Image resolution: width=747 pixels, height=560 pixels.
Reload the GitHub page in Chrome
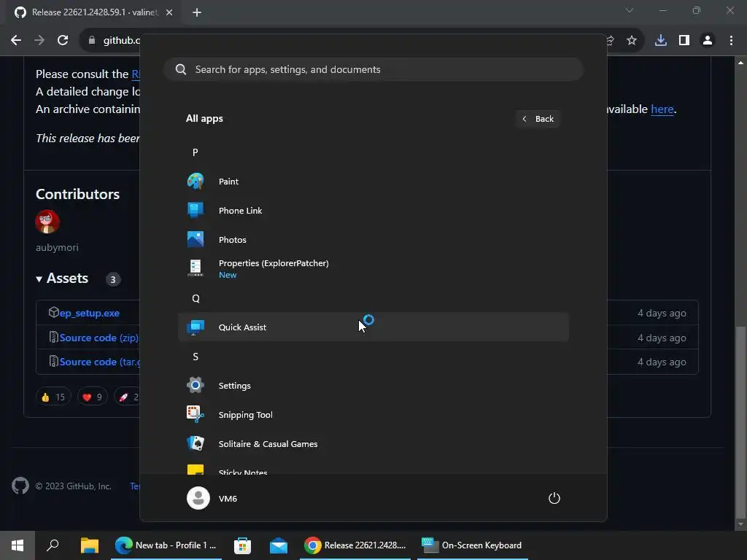(63, 41)
